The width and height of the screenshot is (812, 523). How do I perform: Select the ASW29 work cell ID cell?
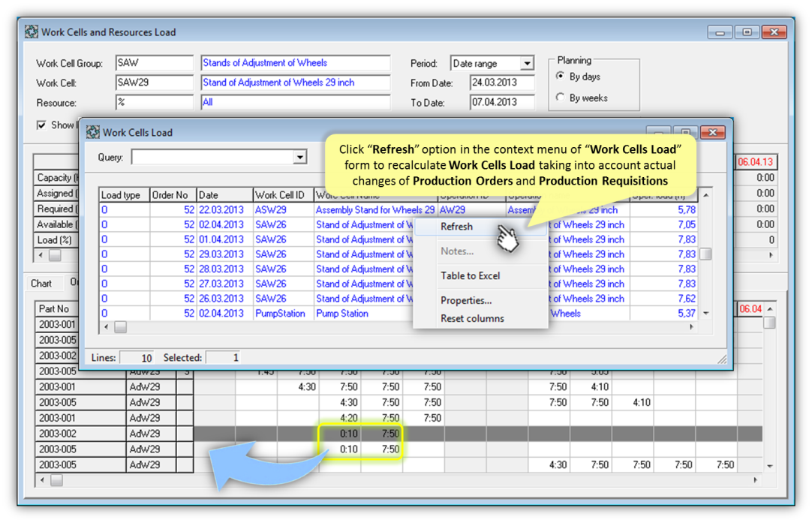[x=283, y=209]
